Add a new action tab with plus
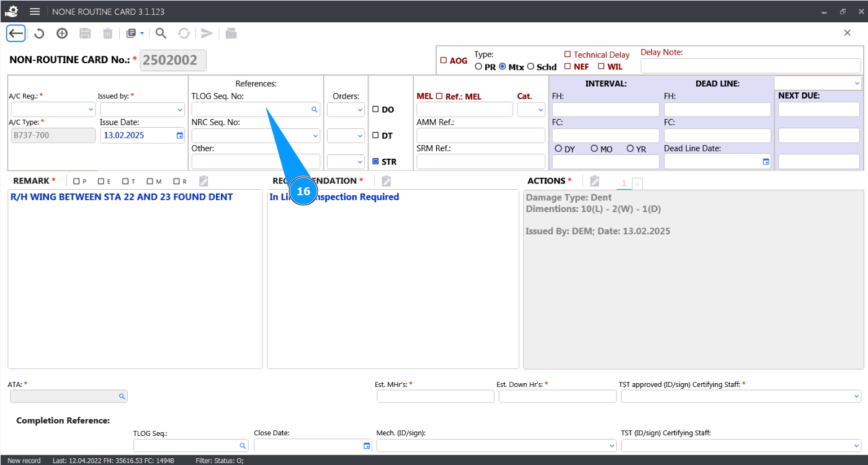The height and width of the screenshot is (465, 868). tap(637, 184)
